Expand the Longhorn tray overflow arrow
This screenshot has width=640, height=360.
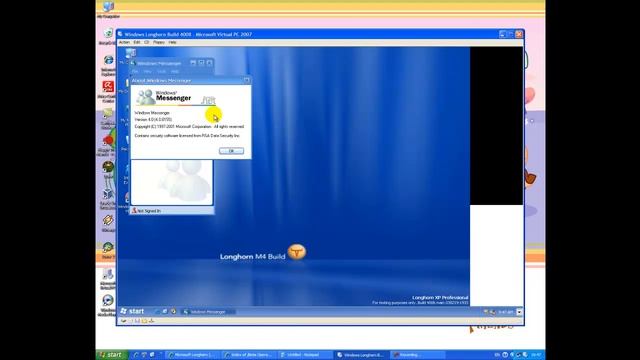tap(519, 312)
